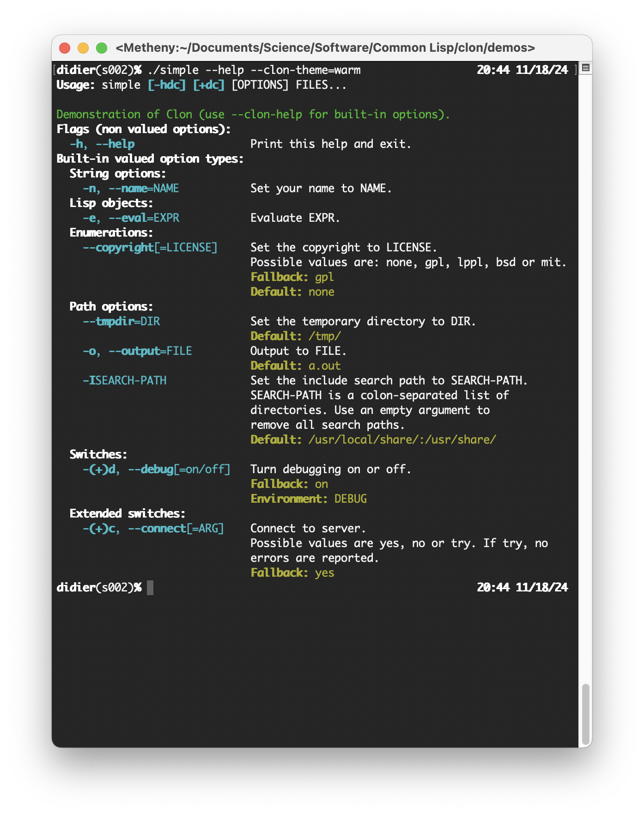Click the 'Switches:' heading
Viewport: 644px width, 816px height.
98,455
